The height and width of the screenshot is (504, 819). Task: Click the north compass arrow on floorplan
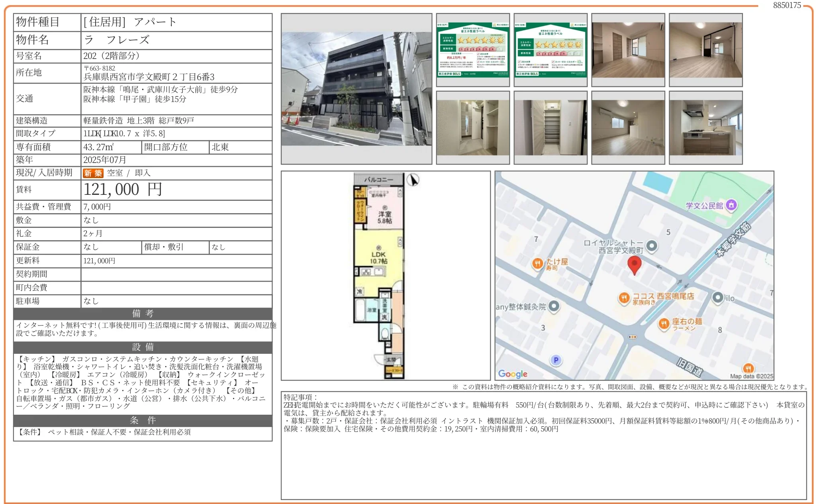tap(413, 180)
